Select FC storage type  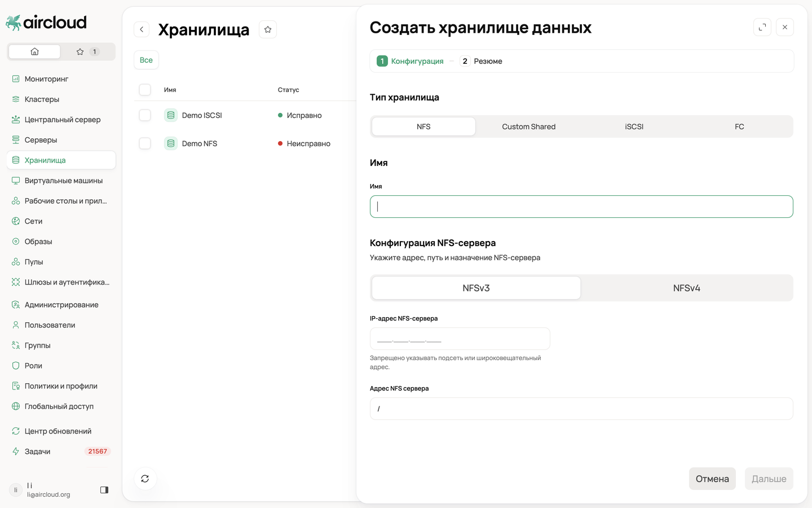739,126
